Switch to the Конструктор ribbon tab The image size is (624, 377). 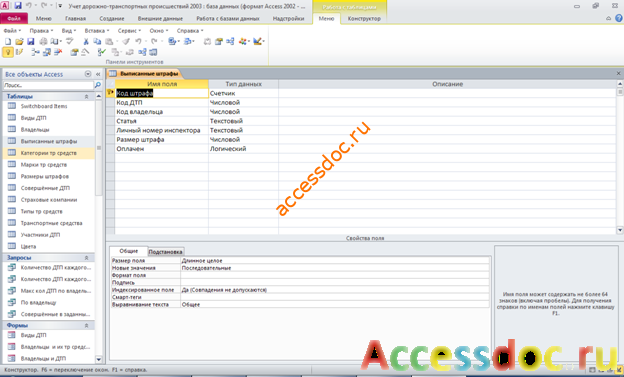[364, 18]
